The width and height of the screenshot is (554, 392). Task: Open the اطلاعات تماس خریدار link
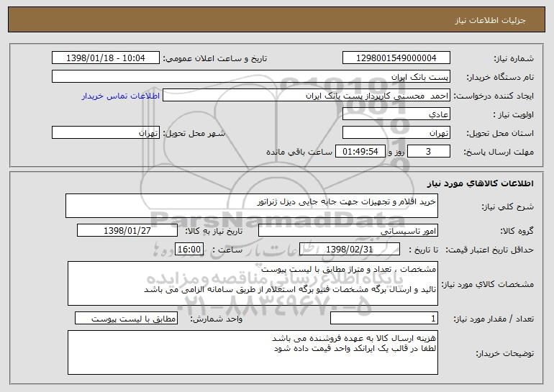121,96
